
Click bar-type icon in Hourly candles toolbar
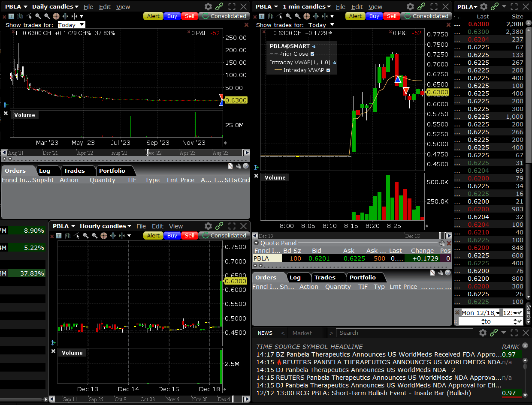67,236
